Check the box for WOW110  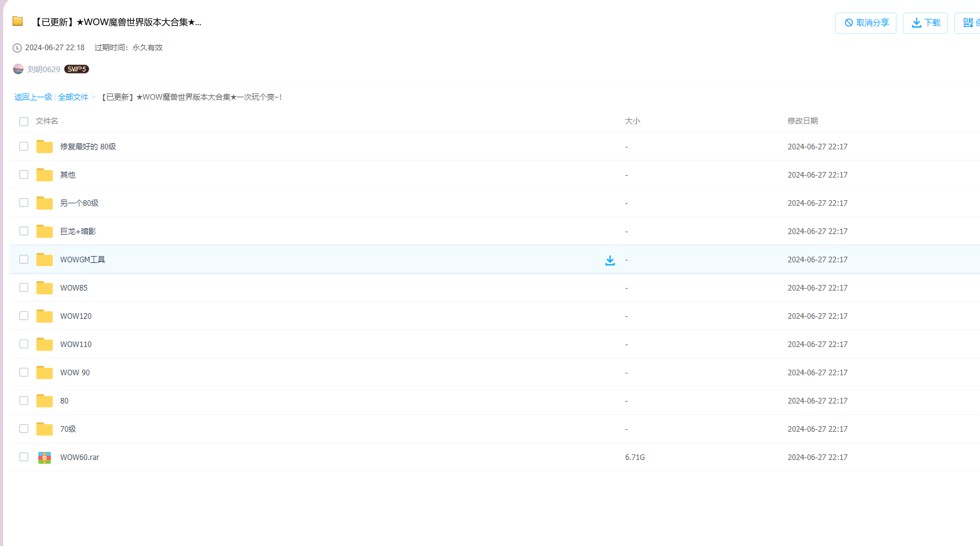(x=24, y=344)
